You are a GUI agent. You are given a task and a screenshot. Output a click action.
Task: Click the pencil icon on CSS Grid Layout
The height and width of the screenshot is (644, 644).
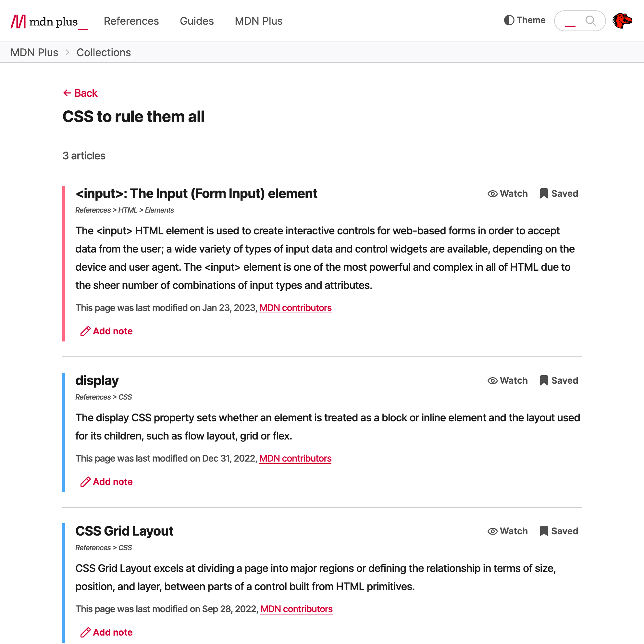click(85, 633)
